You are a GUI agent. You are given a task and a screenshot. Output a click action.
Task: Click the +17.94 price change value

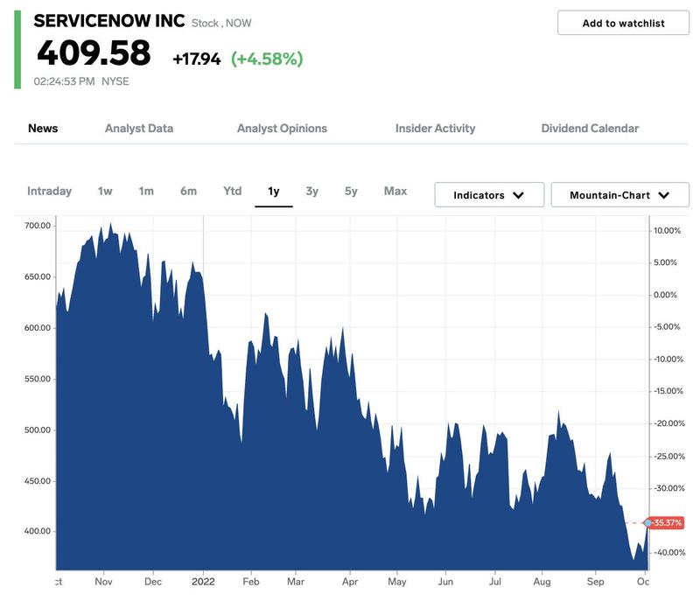coord(196,59)
